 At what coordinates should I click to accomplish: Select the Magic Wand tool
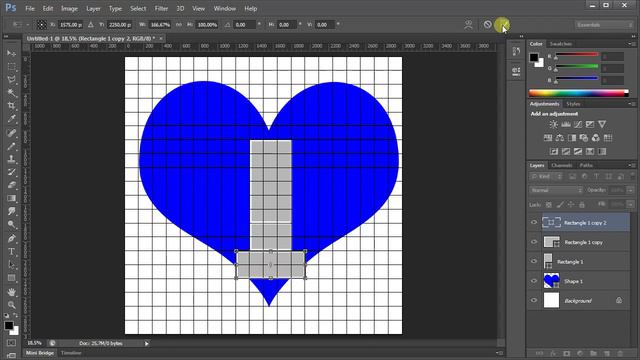point(11,93)
